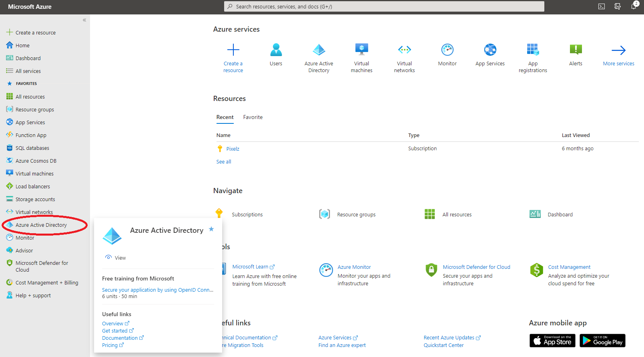644x357 pixels.
Task: Collapse the left sidebar menu
Action: pos(84,20)
